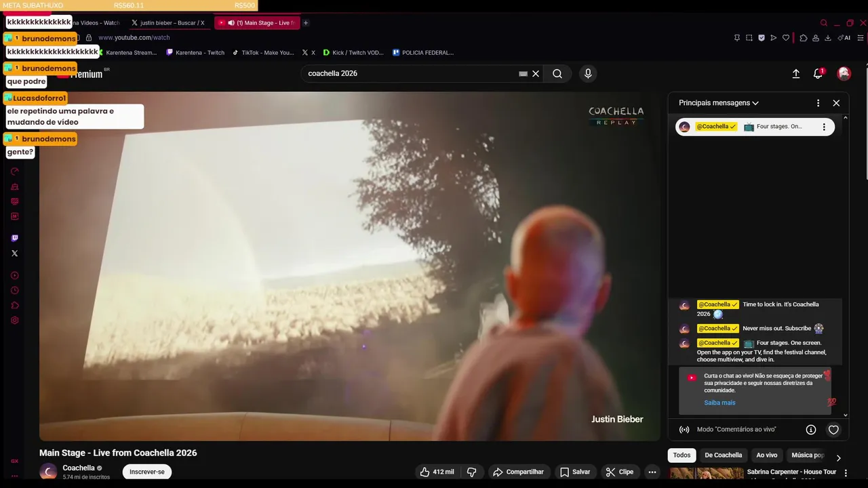Viewport: 868px width, 488px height.
Task: Open more options on Sabrina Carpenter video
Action: tap(845, 473)
